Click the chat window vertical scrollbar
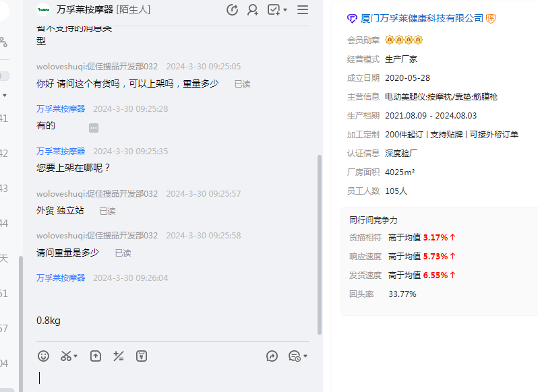 320,242
